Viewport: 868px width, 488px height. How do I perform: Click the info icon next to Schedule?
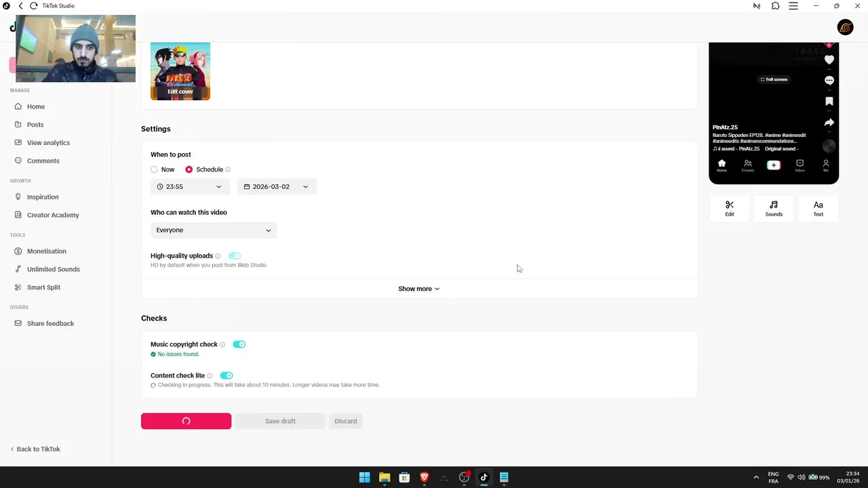click(x=228, y=169)
